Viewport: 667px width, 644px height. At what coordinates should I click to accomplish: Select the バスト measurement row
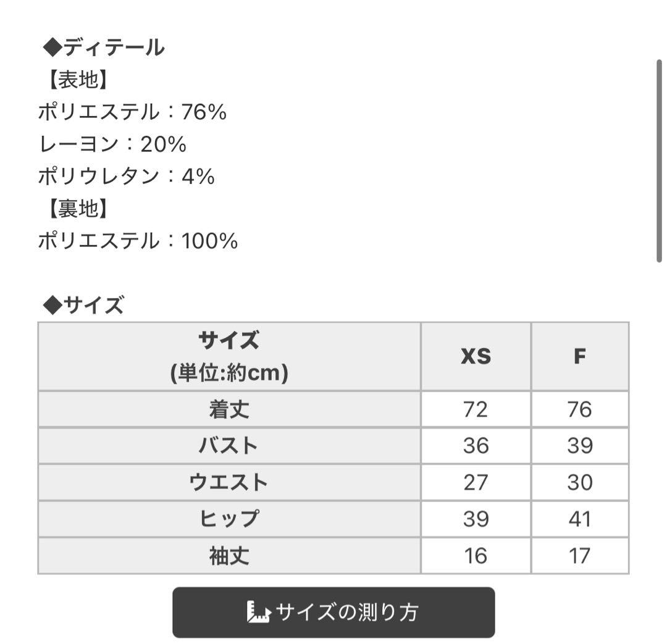(x=229, y=445)
